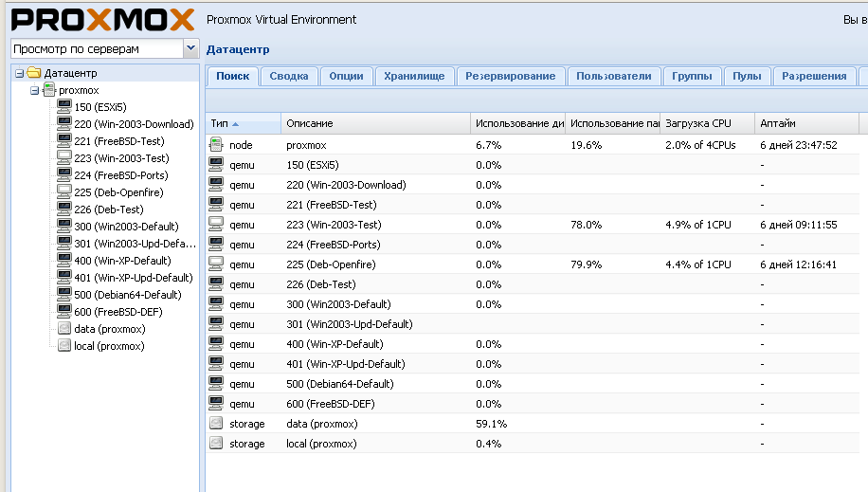The height and width of the screenshot is (492, 868).
Task: Click qemu icon in 220 (Win-2003-Download) table row
Action: click(x=216, y=185)
